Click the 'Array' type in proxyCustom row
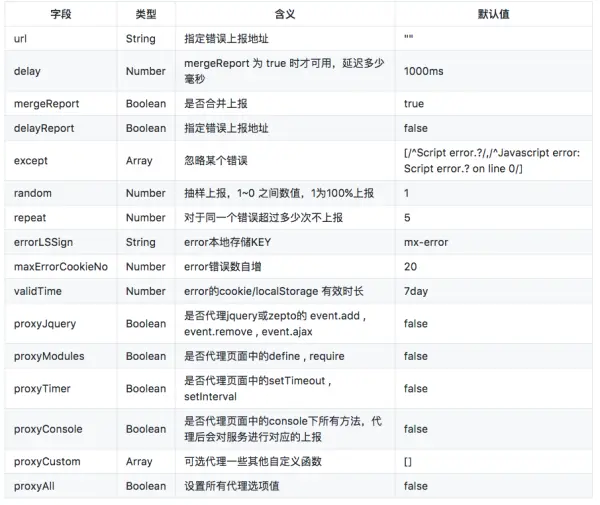The width and height of the screenshot is (600, 505). (139, 462)
